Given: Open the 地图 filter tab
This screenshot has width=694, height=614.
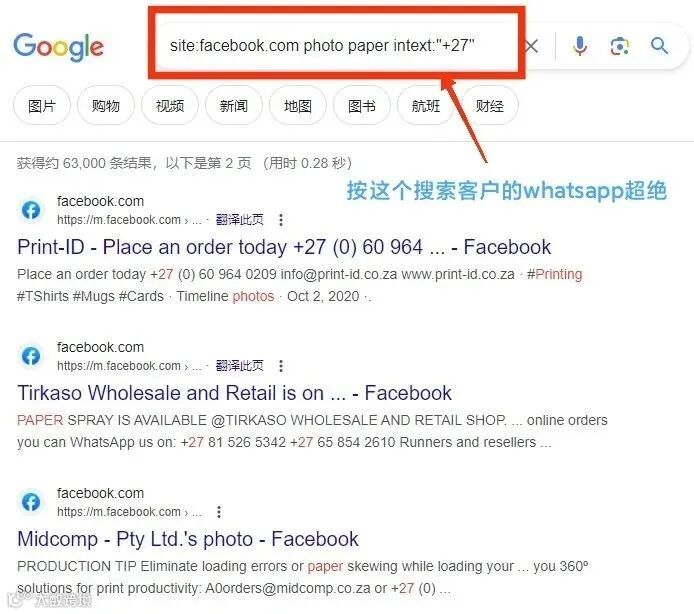Looking at the screenshot, I should pyautogui.click(x=298, y=106).
